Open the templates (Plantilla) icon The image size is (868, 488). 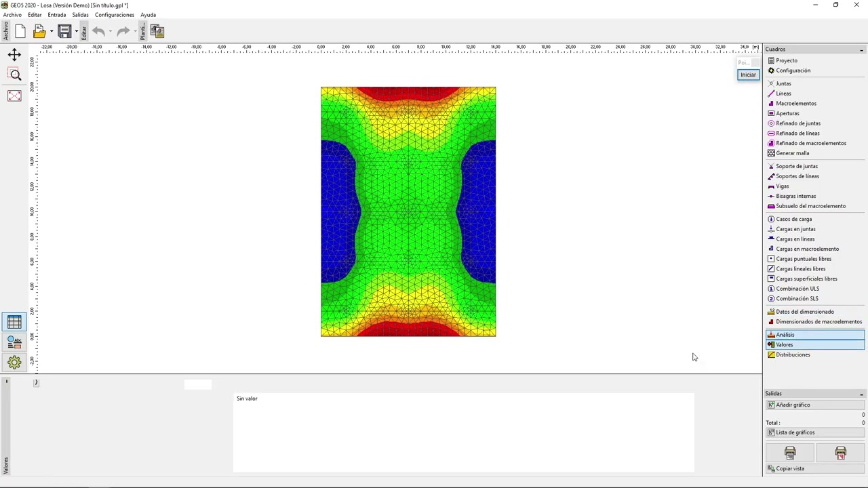coord(157,31)
